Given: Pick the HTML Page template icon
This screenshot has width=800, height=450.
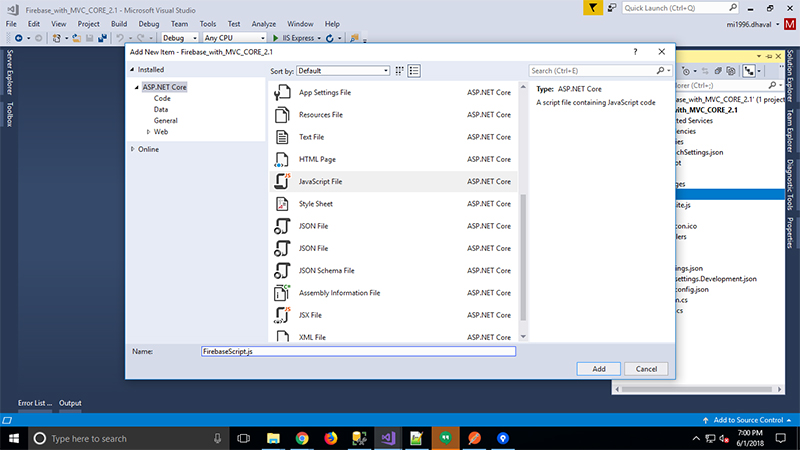Looking at the screenshot, I should (x=281, y=159).
